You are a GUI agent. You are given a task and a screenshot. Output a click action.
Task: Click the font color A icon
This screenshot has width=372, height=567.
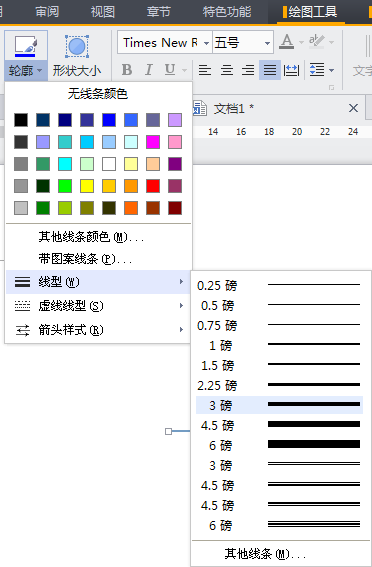(x=287, y=42)
